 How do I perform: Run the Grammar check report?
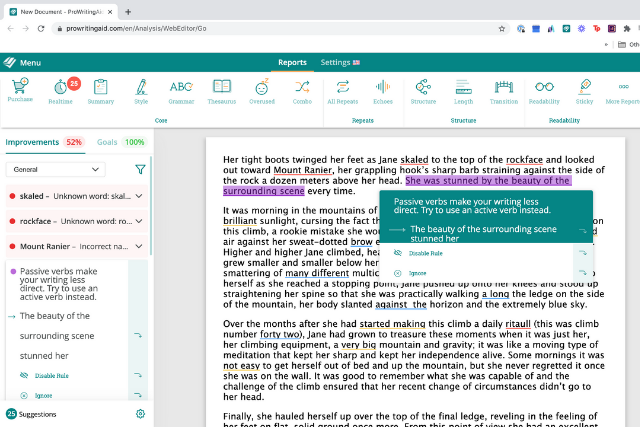[181, 91]
